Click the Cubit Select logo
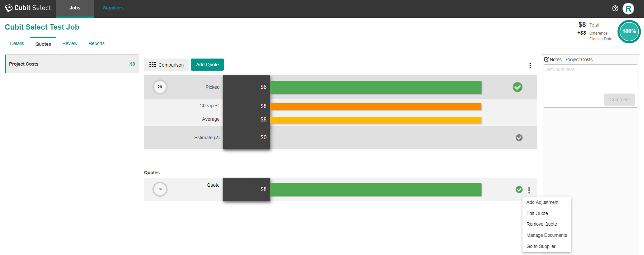 [x=28, y=8]
